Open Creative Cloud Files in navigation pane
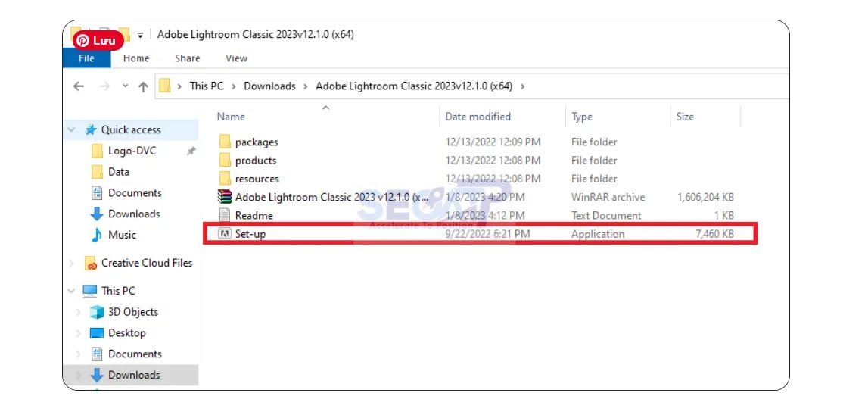The height and width of the screenshot is (418, 868). point(146,264)
